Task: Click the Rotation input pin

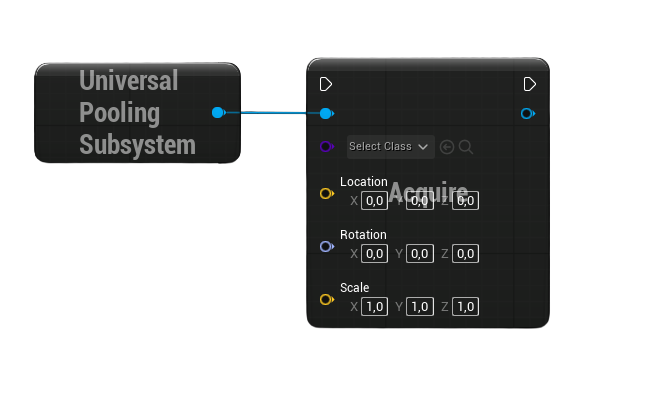Action: [x=326, y=247]
